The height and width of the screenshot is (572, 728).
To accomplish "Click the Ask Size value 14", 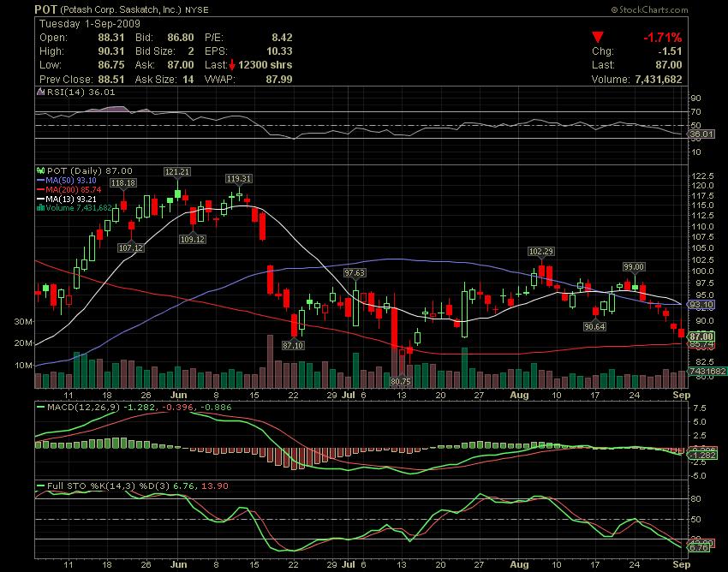I will coord(188,80).
